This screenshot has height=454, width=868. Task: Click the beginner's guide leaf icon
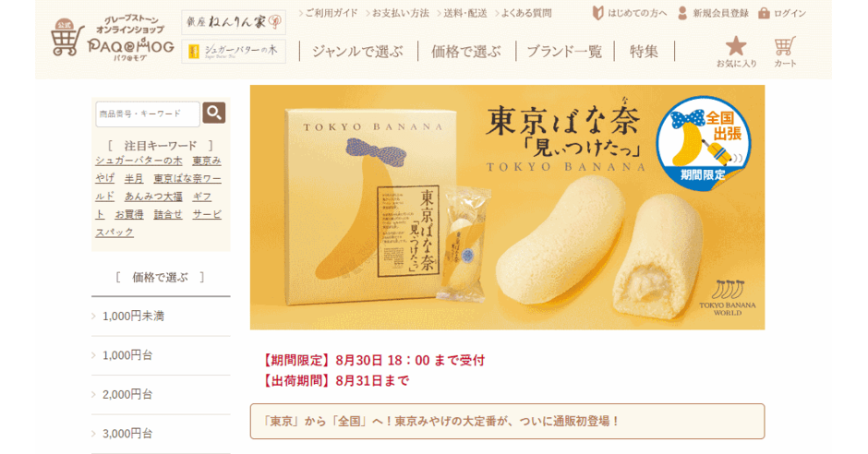[597, 13]
